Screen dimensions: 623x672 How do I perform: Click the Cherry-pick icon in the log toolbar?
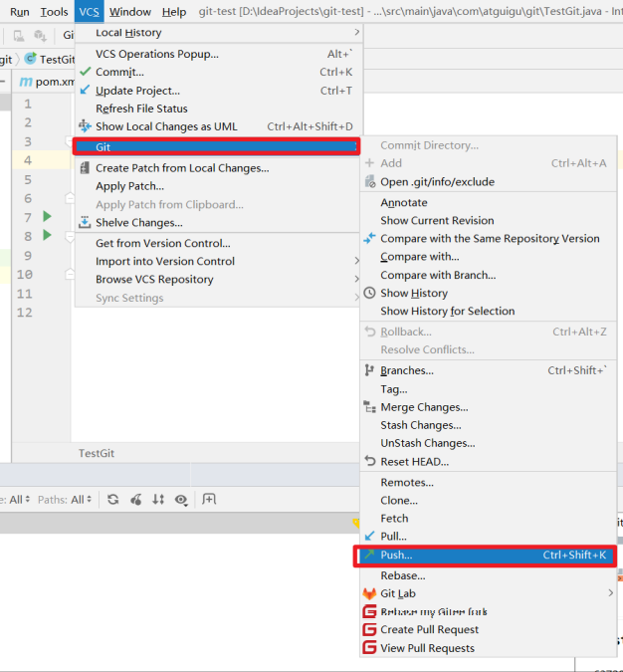click(x=136, y=500)
